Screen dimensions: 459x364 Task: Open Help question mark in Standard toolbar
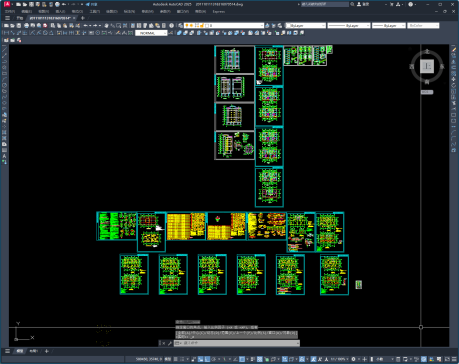click(x=171, y=25)
